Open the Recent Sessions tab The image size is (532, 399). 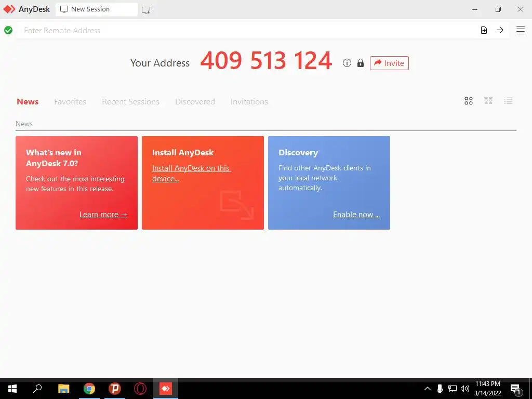tap(130, 101)
